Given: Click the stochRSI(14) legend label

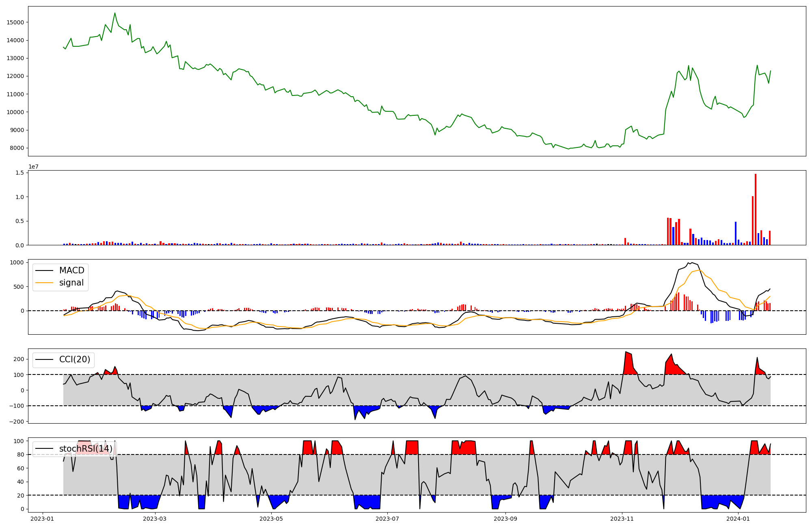Looking at the screenshot, I should 85,448.
